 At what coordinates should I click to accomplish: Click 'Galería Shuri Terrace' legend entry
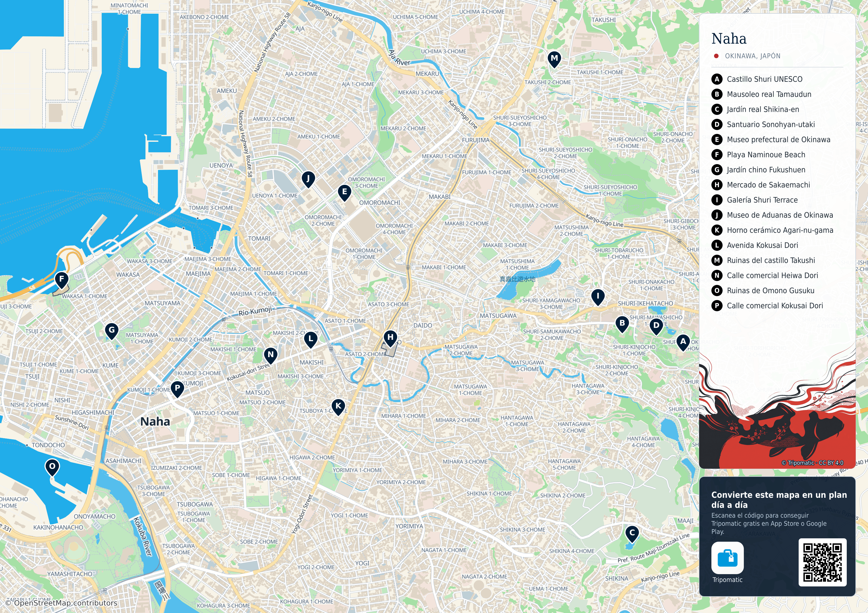pyautogui.click(x=754, y=200)
